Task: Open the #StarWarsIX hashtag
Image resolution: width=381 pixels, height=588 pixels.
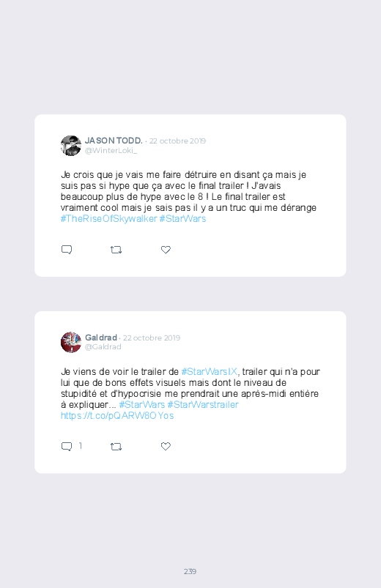Action: [209, 372]
